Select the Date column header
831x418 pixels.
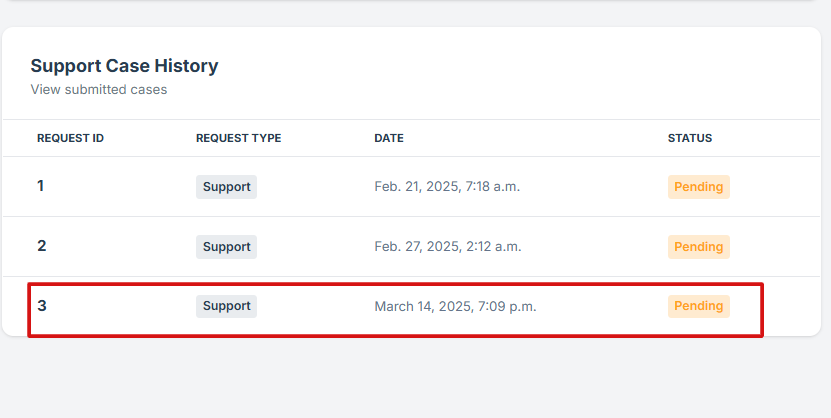[389, 138]
